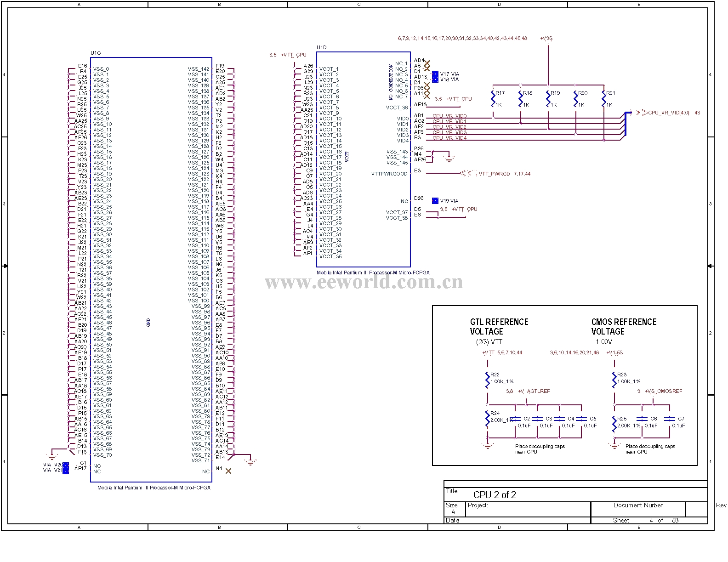
Task: Click the V20 VIA blue marker
Action: pos(66,465)
